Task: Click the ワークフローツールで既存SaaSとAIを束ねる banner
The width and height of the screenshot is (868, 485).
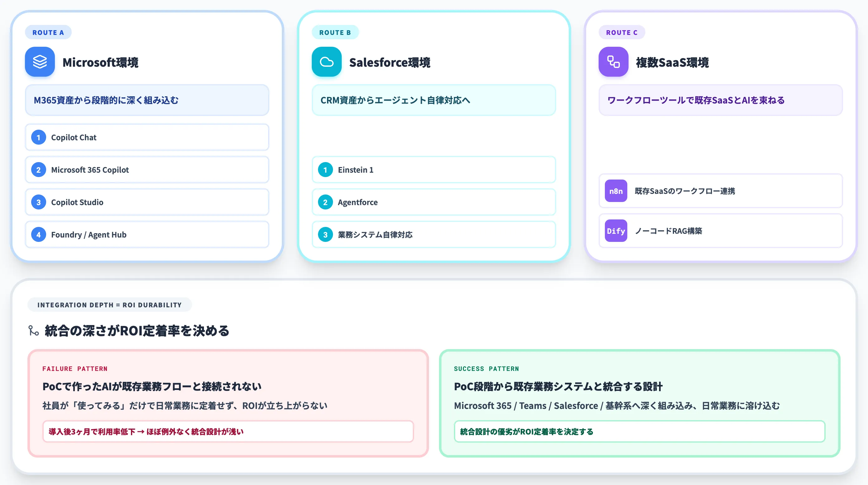Action: pyautogui.click(x=721, y=100)
